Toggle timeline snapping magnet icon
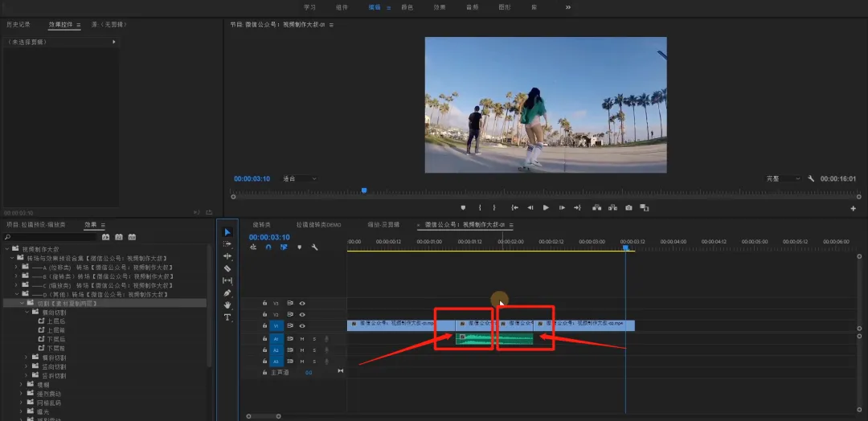This screenshot has height=421, width=868. (268, 247)
